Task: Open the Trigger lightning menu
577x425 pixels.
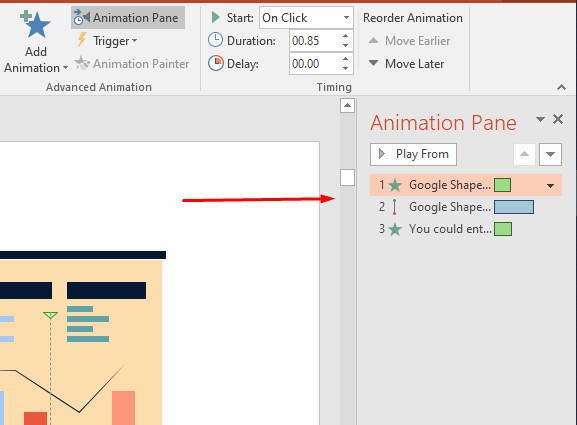Action: 107,40
